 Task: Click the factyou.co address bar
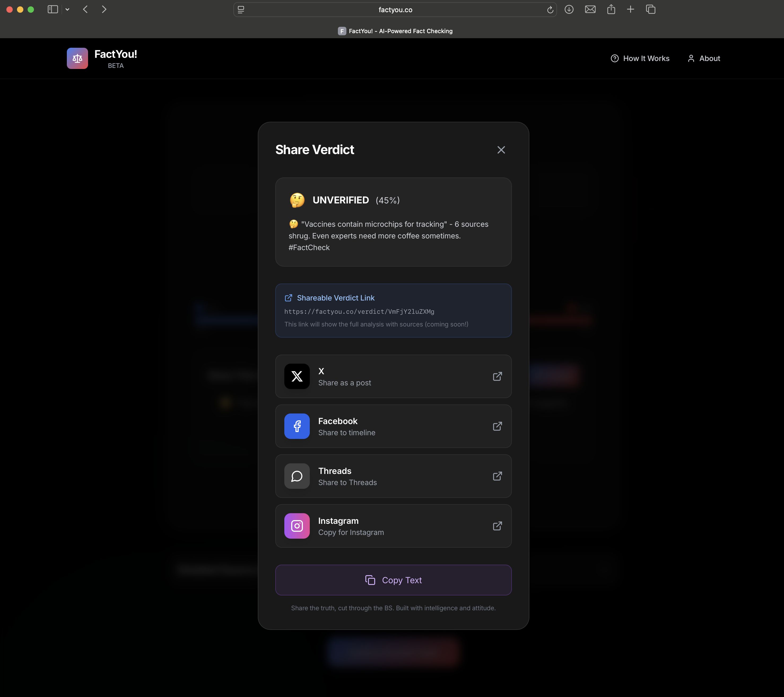point(395,10)
